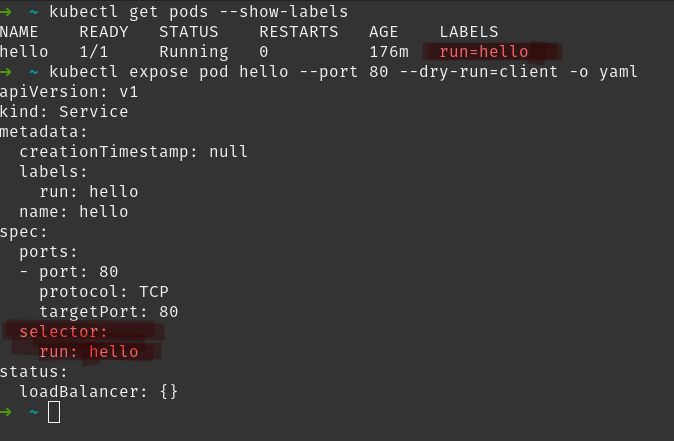The image size is (674, 441).
Task: Click the kind: Service line
Action: tap(64, 111)
